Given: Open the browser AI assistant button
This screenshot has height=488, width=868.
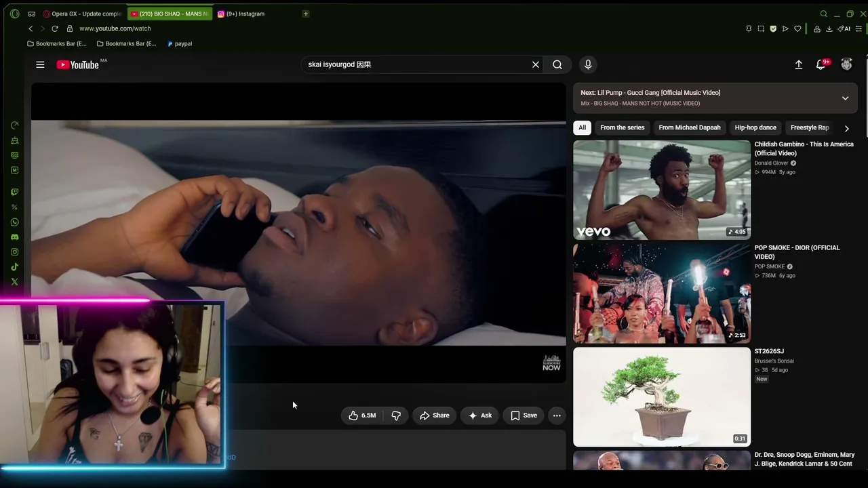Looking at the screenshot, I should (x=844, y=28).
